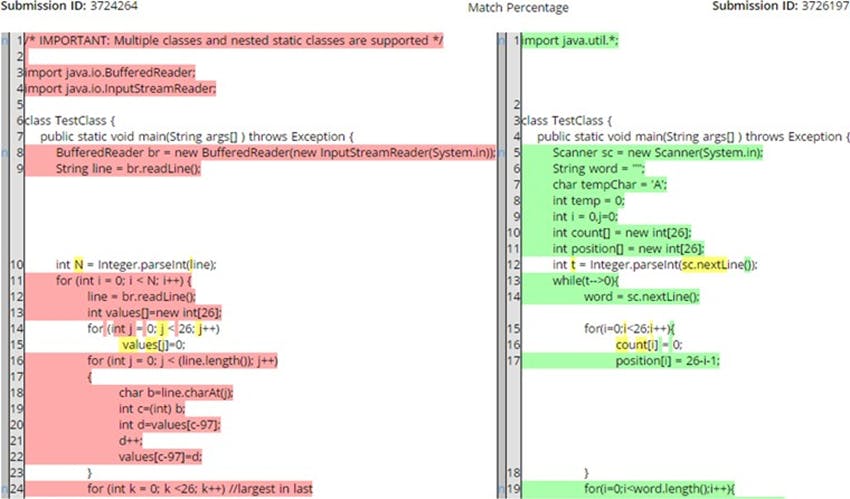
Task: Click the 'for(i=0;i<26;i++){' line
Action: pos(629,329)
